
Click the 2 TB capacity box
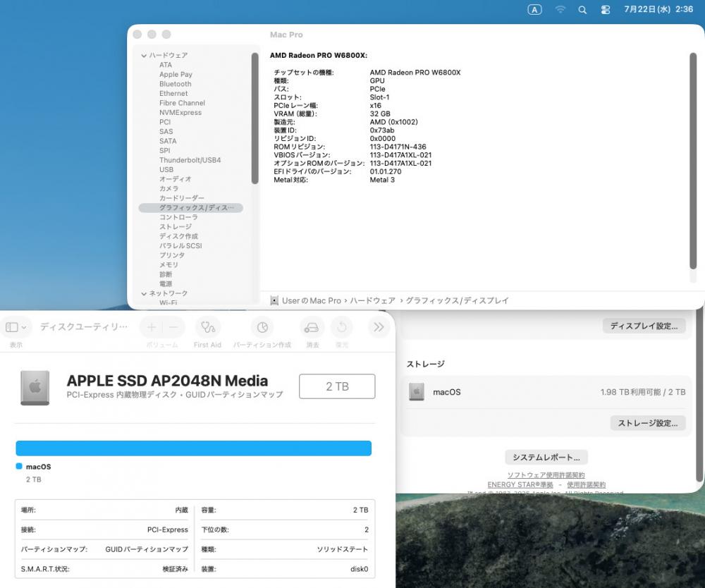(x=337, y=386)
